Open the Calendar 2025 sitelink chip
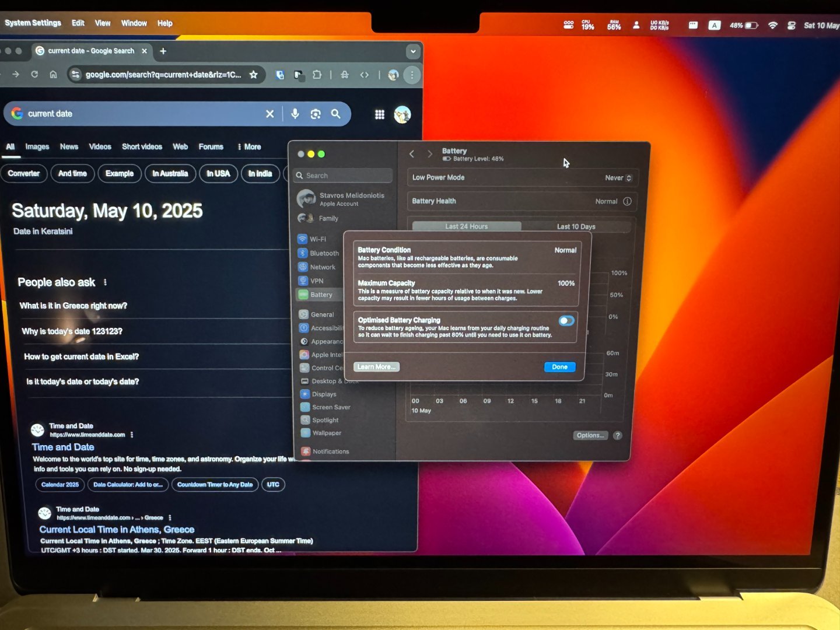The height and width of the screenshot is (630, 840). coord(60,485)
